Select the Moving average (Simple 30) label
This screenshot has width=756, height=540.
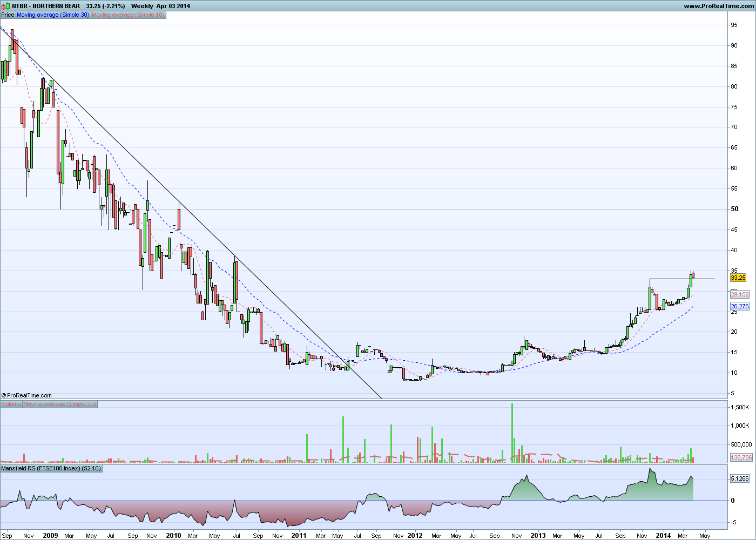(x=53, y=15)
